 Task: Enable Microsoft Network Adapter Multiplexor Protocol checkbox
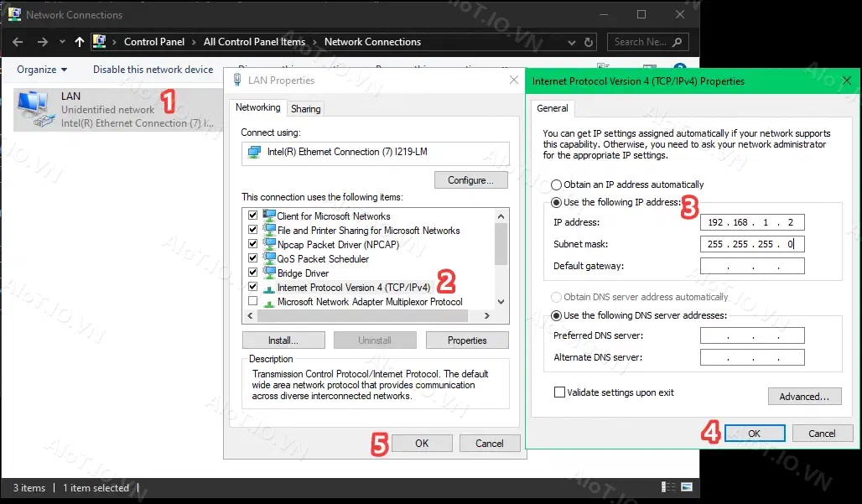[x=253, y=301]
